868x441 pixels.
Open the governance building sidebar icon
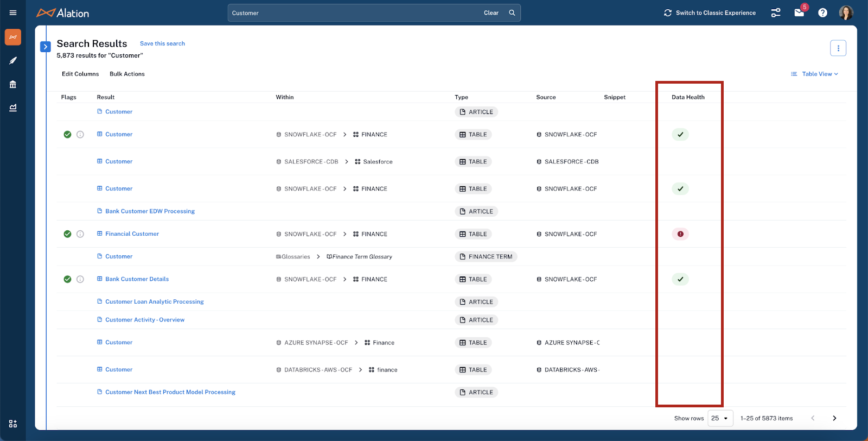click(13, 84)
